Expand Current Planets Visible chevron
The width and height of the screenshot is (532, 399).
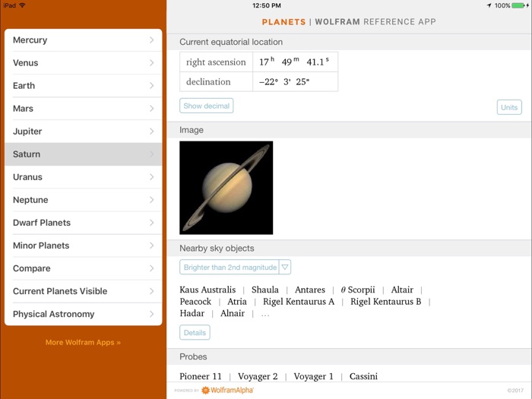[152, 291]
